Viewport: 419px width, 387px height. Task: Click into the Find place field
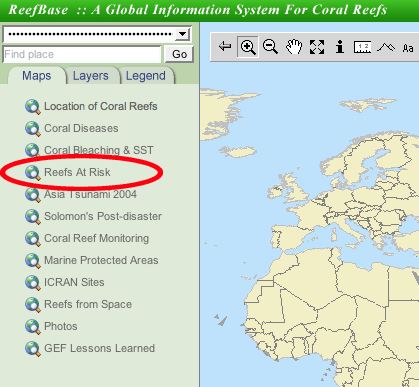[x=82, y=54]
